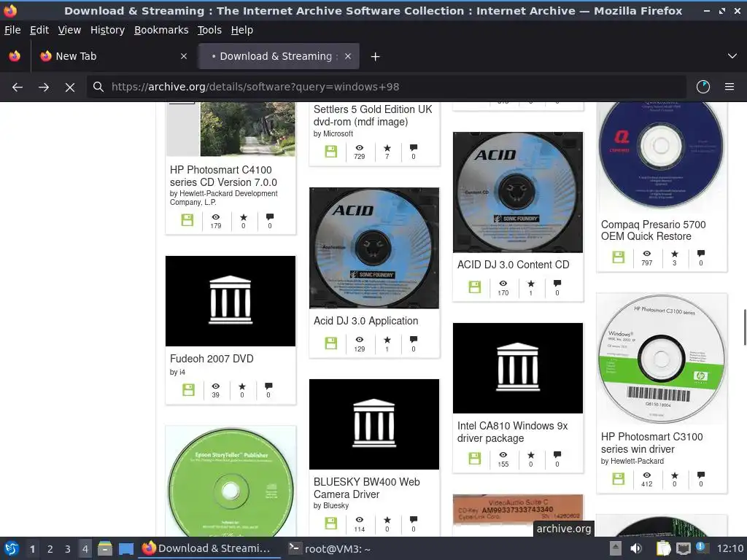This screenshot has width=747, height=560.
Task: Click the floppy software icon on Fudeoh 2007 DVD
Action: click(x=189, y=390)
